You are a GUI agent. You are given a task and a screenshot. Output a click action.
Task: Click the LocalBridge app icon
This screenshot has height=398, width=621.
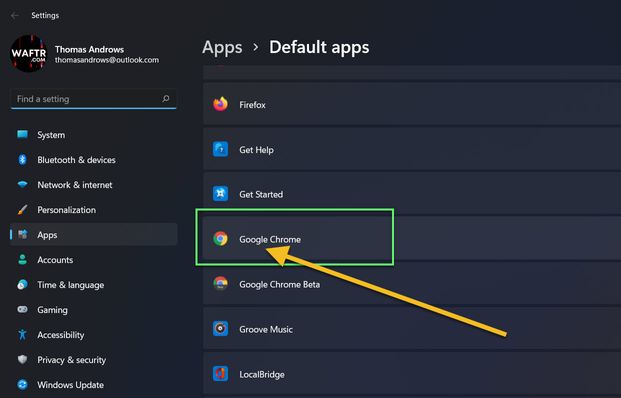221,374
